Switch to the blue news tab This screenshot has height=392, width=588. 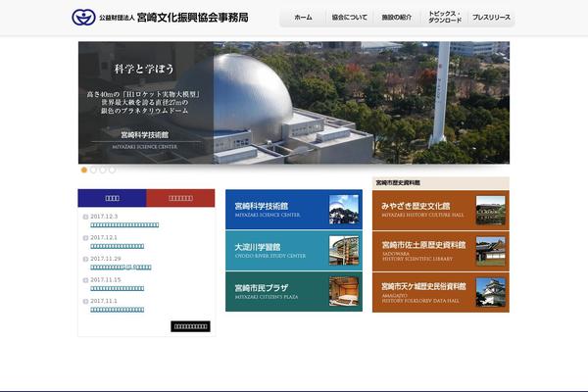[112, 198]
